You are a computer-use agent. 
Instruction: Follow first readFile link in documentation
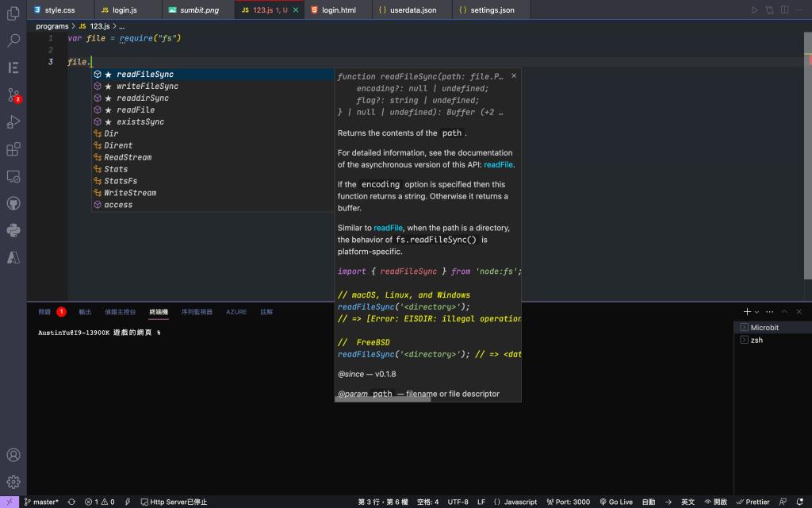[x=498, y=164]
